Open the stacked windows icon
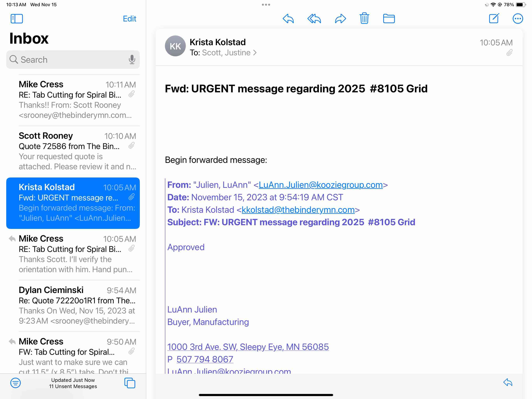Viewport: 532px width, 399px height. pos(130,383)
